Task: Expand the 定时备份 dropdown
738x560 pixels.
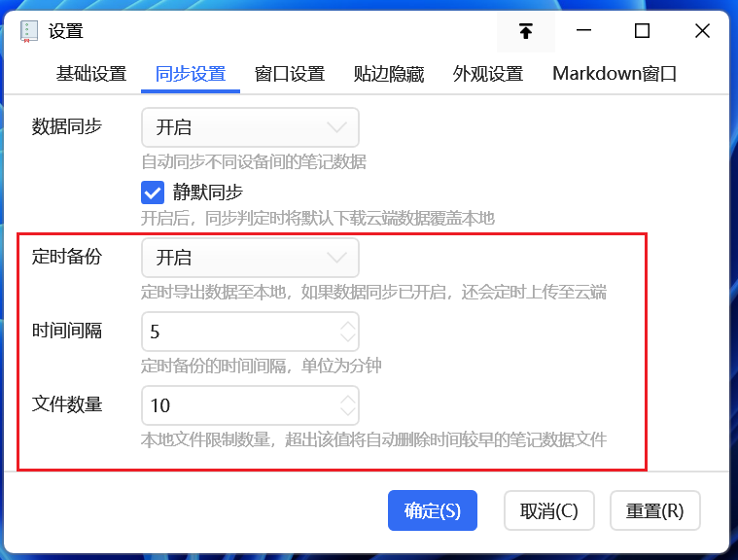Action: coord(251,258)
